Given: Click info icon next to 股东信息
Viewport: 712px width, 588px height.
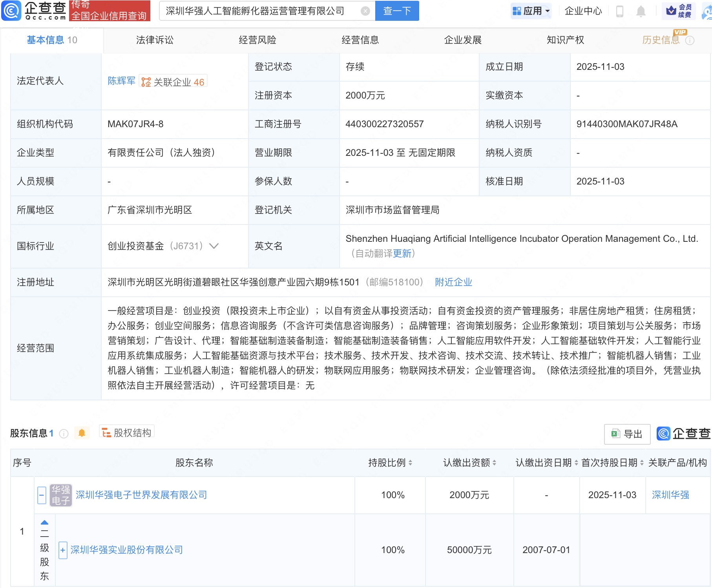Looking at the screenshot, I should pos(64,433).
